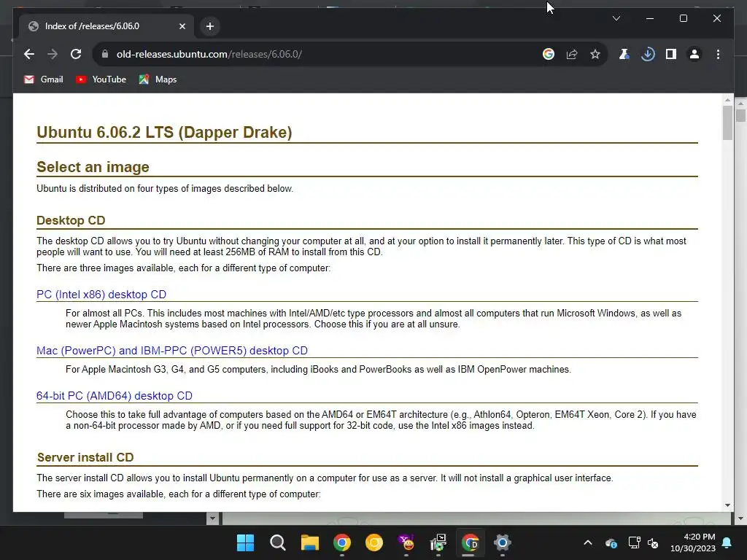Bookmark this page with star icon
Viewport: 747px width, 560px height.
(595, 54)
